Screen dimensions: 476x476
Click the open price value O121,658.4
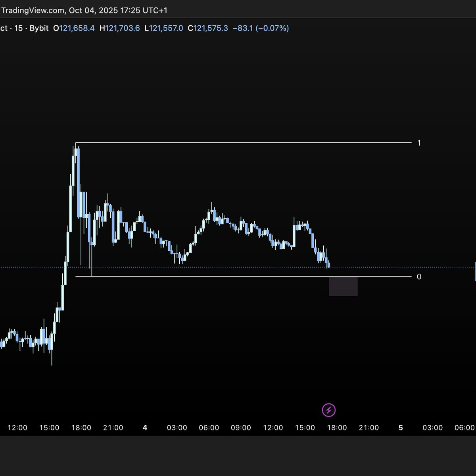pyautogui.click(x=74, y=28)
